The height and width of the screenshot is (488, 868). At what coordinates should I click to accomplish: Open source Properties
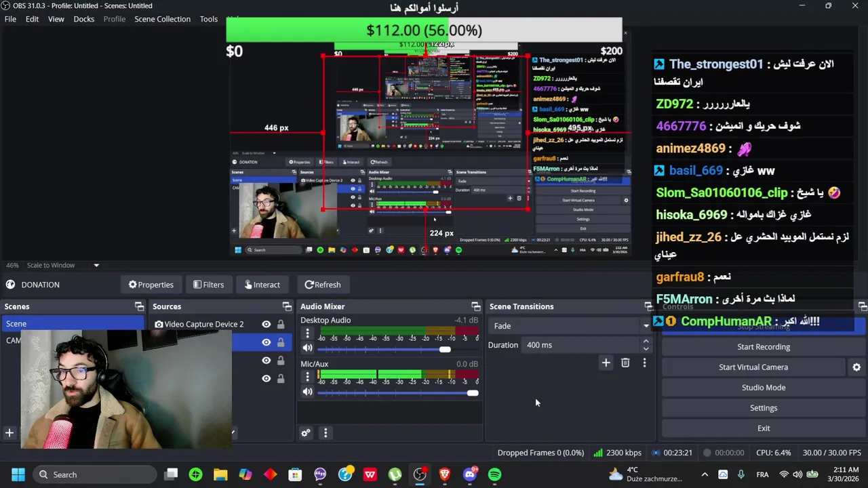point(151,285)
